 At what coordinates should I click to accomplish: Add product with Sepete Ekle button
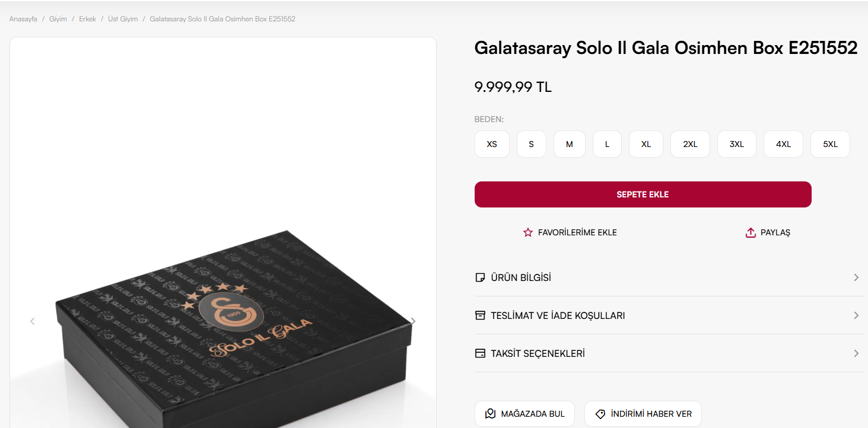click(x=643, y=194)
